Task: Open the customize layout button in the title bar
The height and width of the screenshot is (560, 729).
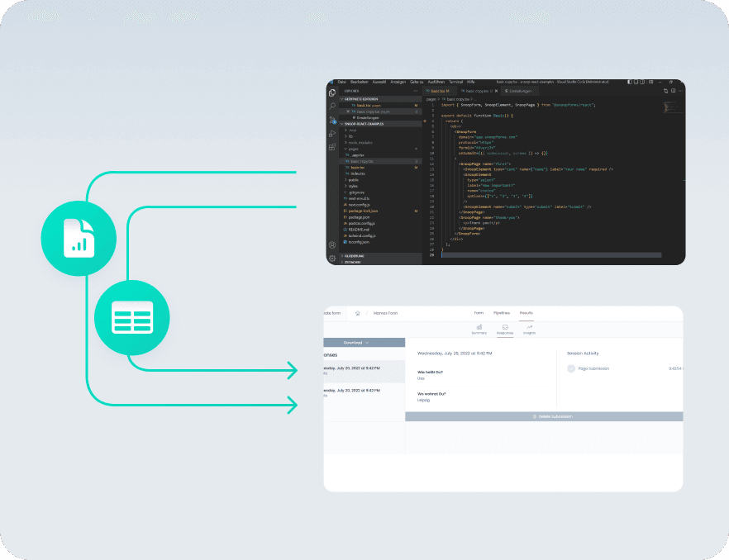Action: click(x=651, y=82)
